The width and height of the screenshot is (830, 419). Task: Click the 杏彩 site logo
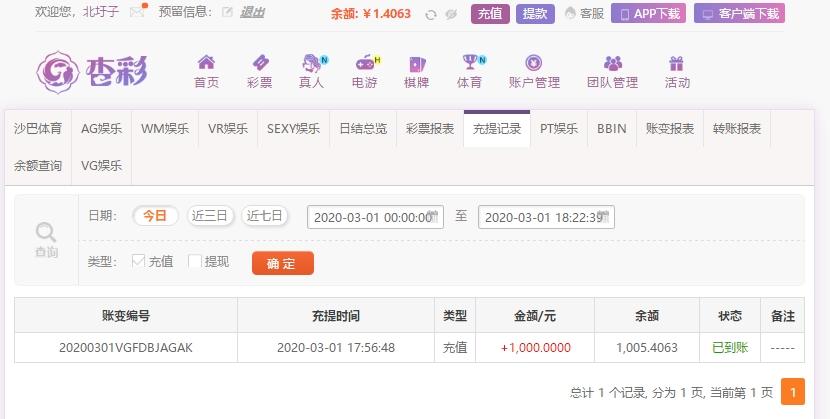coord(92,72)
